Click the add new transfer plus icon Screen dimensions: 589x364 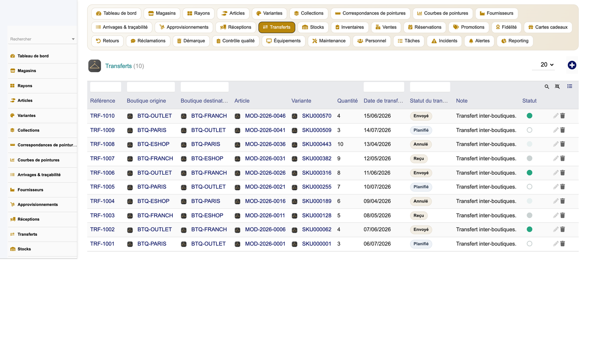click(x=572, y=65)
